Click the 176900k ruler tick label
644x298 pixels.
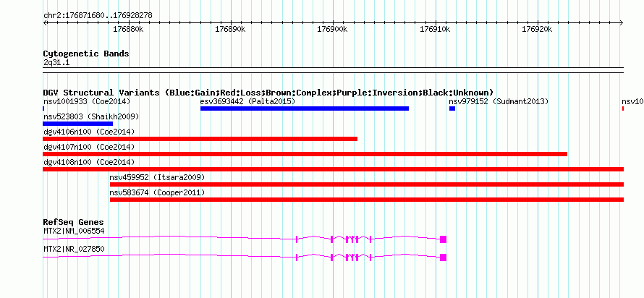(333, 30)
